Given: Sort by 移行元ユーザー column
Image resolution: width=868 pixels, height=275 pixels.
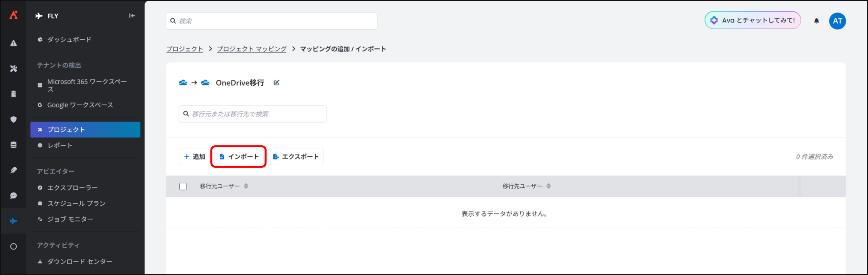Looking at the screenshot, I should pyautogui.click(x=246, y=186).
